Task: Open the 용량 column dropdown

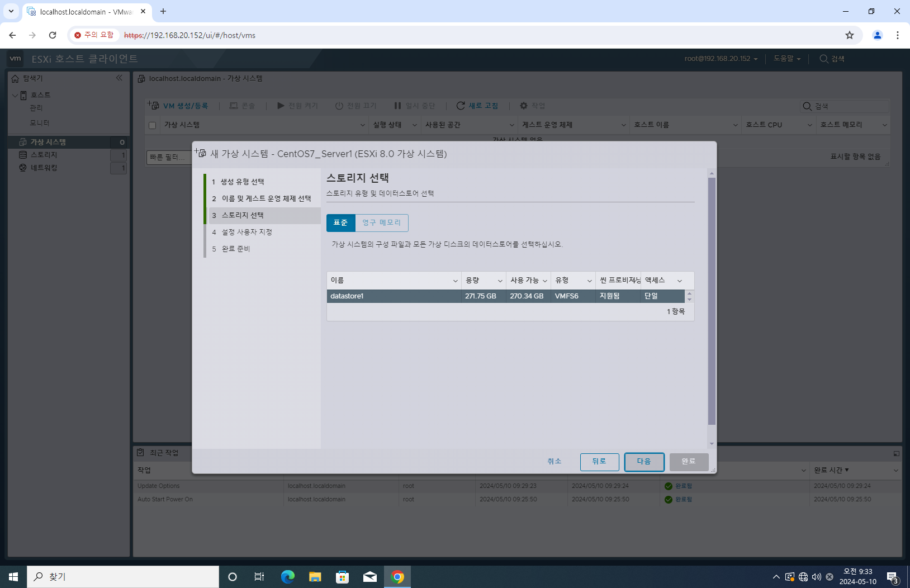Action: pos(500,281)
